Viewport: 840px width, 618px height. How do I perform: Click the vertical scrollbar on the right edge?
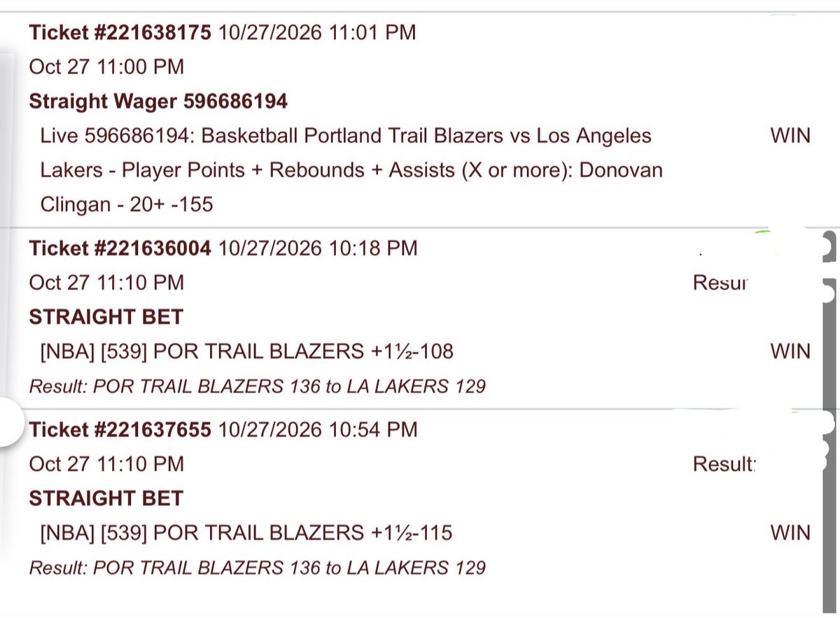(x=832, y=420)
